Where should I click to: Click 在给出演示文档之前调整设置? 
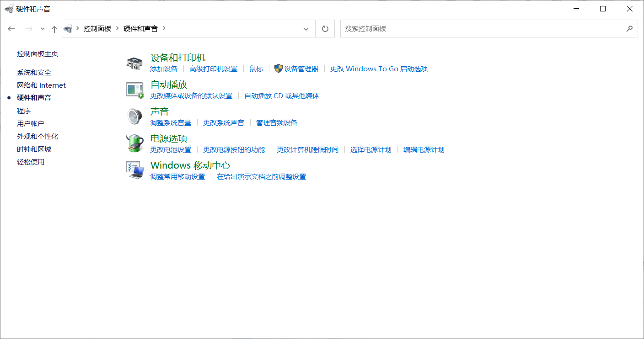pos(262,177)
